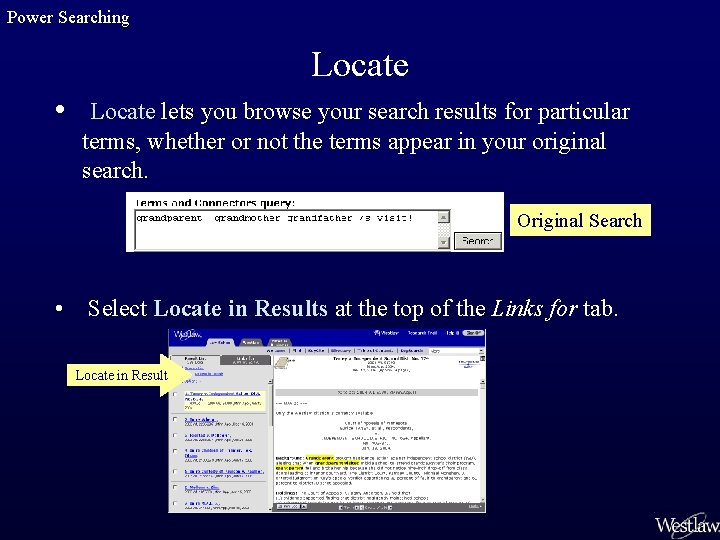
Task: Check the checkbox for result 2
Action: (175, 419)
